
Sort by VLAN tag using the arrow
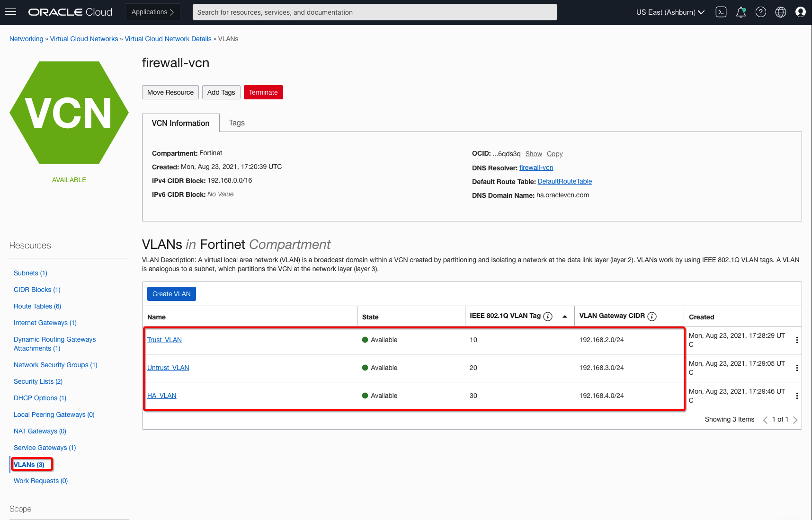click(x=565, y=317)
